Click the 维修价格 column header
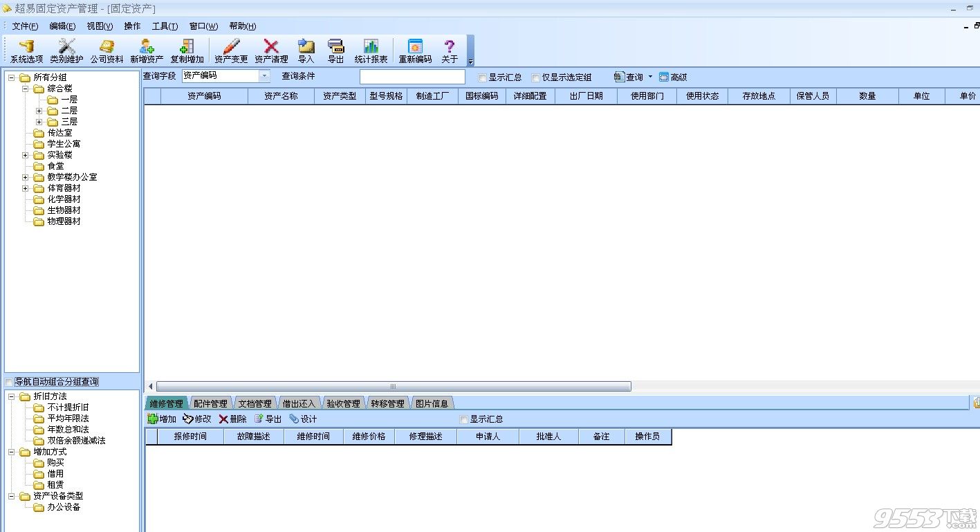980x532 pixels. 369,437
